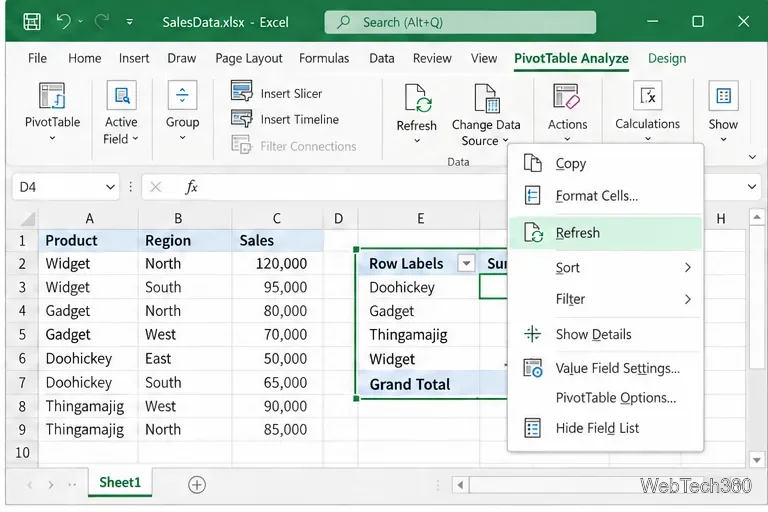
Task: Expand the ribbon Refresh dropdown arrow
Action: coord(417,141)
